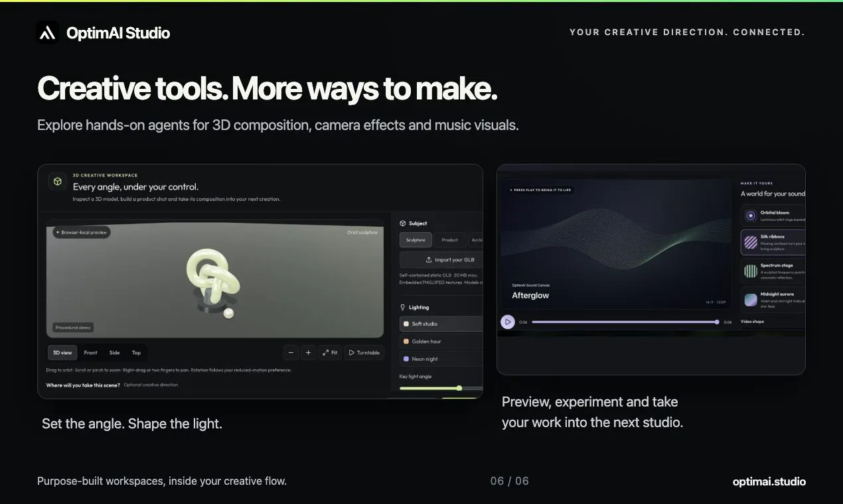Select the Sculpture subject tab
Screen dimensions: 843x504
[x=416, y=239]
